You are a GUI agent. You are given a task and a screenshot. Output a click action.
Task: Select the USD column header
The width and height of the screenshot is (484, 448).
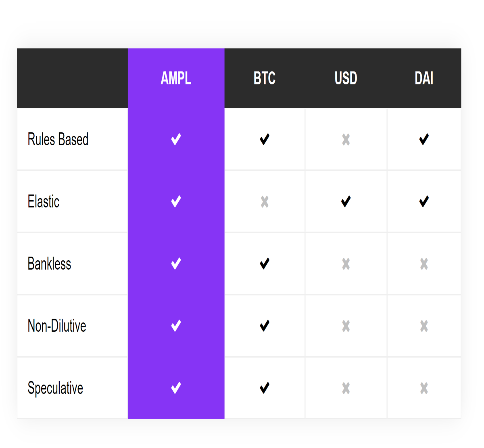346,78
